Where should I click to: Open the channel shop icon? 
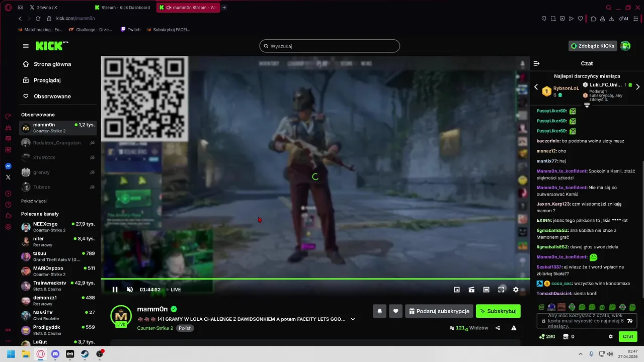tap(566, 336)
